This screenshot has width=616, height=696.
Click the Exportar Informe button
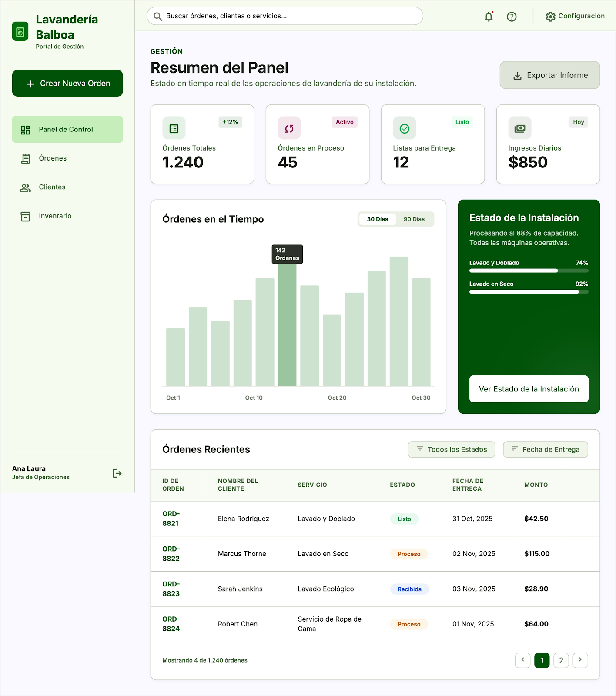[550, 75]
